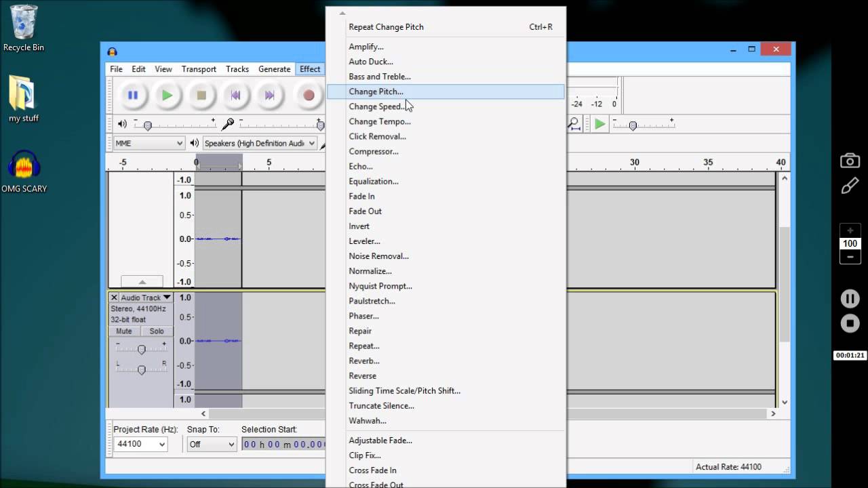Open the Audio Track name dropdown menu

[145, 298]
